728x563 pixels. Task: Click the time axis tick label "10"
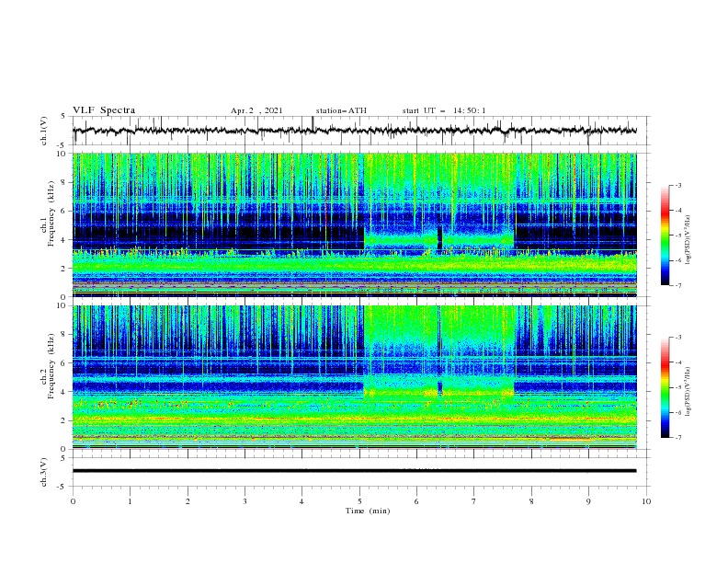[x=646, y=501]
